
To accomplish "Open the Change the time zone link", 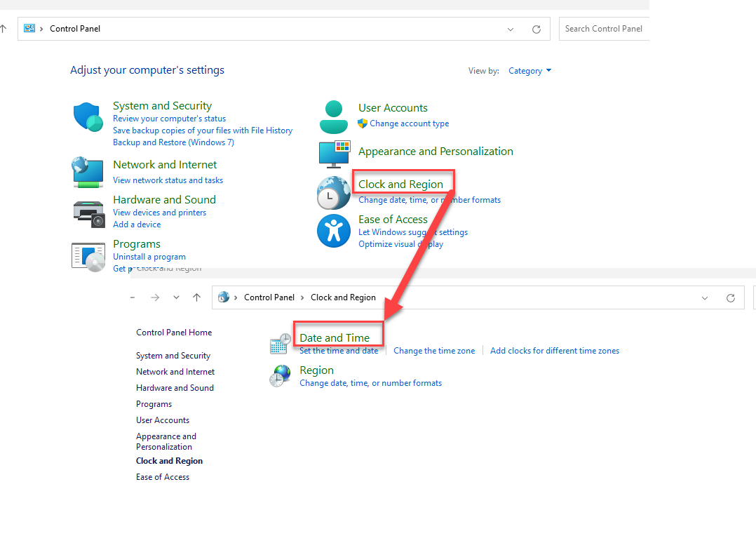I will point(434,351).
